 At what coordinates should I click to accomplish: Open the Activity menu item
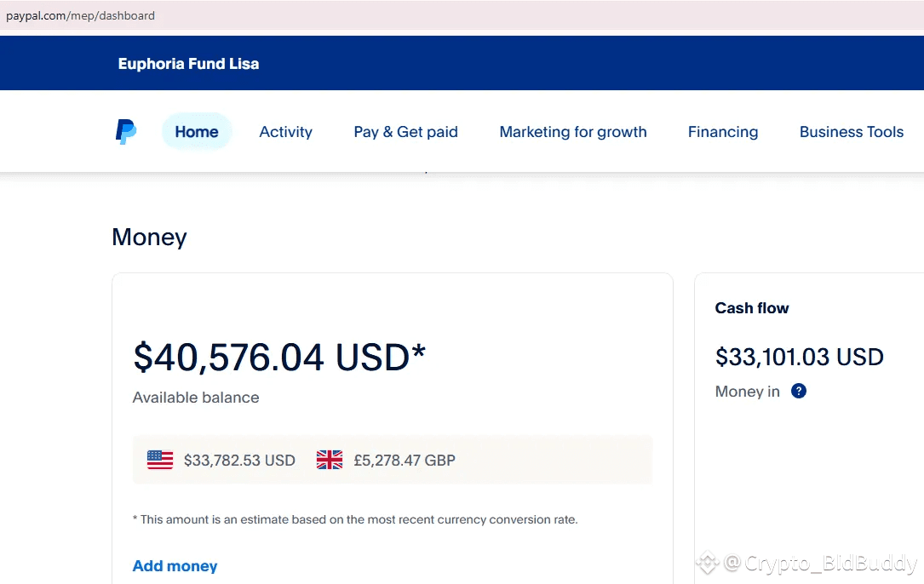coord(285,132)
